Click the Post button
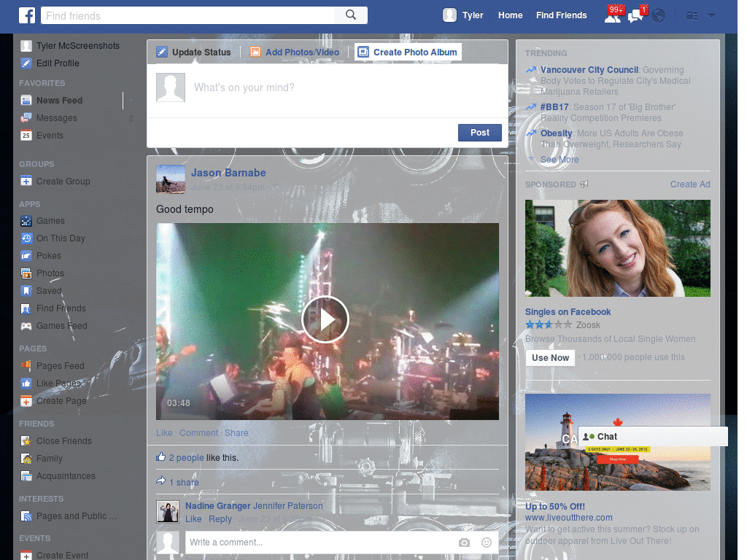The image size is (747, 560). (x=479, y=133)
